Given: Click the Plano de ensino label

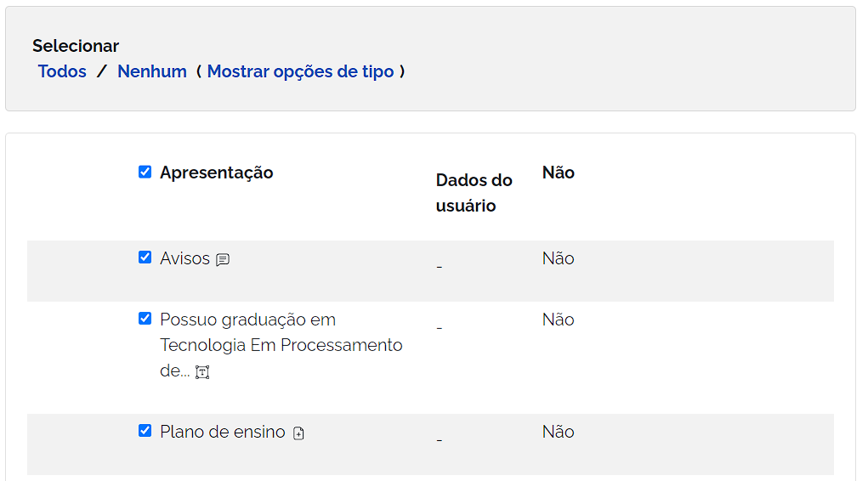Looking at the screenshot, I should pos(222,432).
